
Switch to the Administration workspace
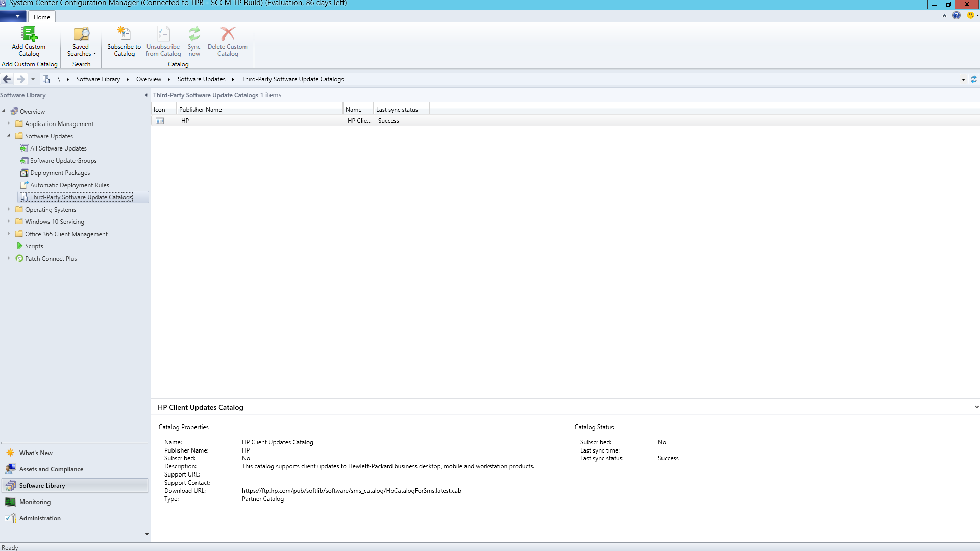(x=40, y=518)
